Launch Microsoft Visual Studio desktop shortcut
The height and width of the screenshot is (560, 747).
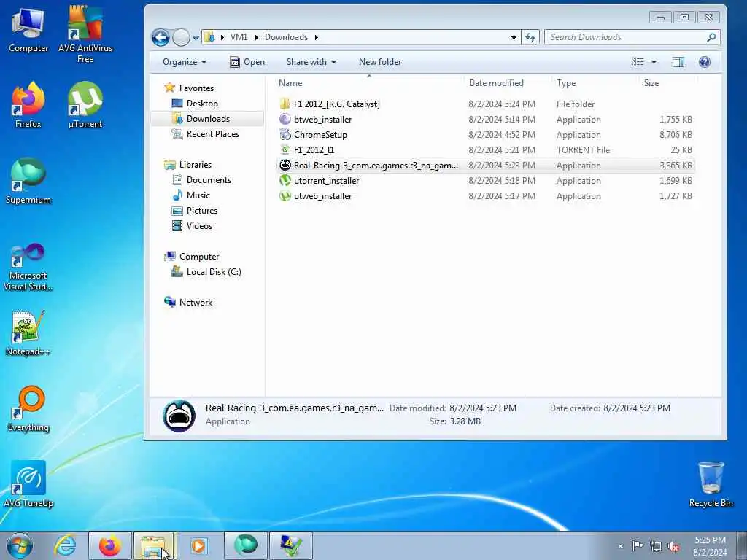pos(28,267)
